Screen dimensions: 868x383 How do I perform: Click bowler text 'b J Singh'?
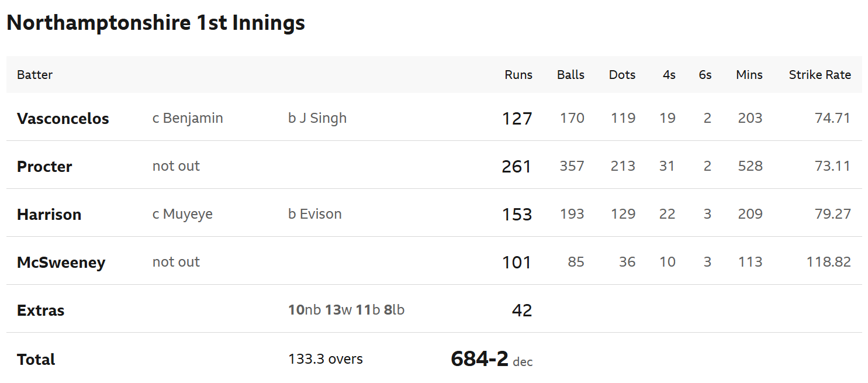[x=317, y=118]
